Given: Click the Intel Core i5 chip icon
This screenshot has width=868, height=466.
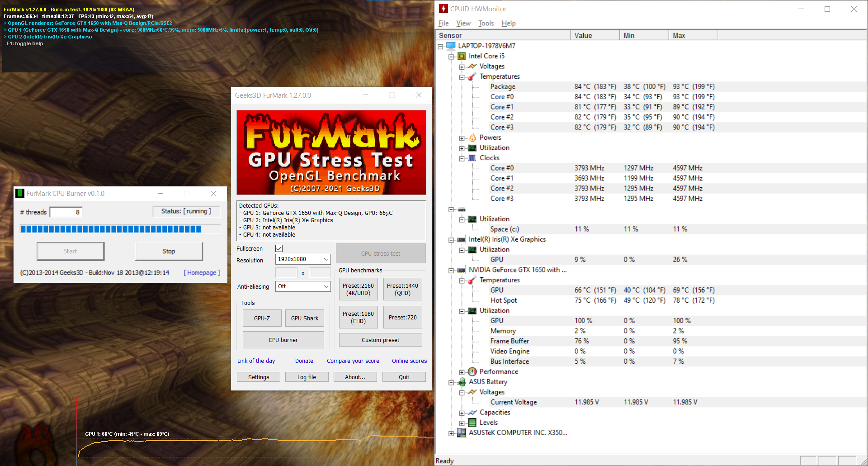Looking at the screenshot, I should [462, 56].
